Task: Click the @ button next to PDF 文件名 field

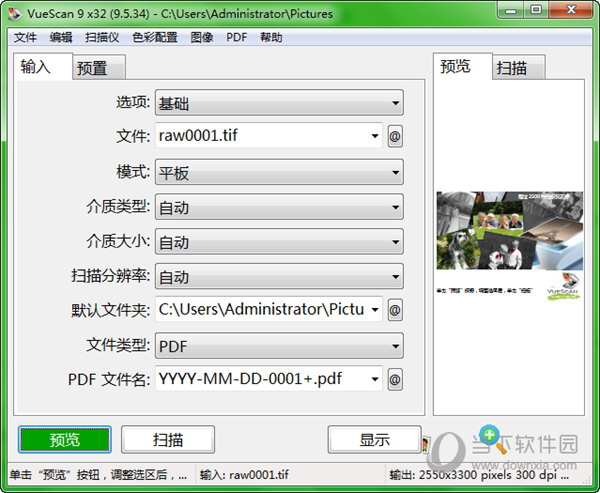Action: (395, 379)
